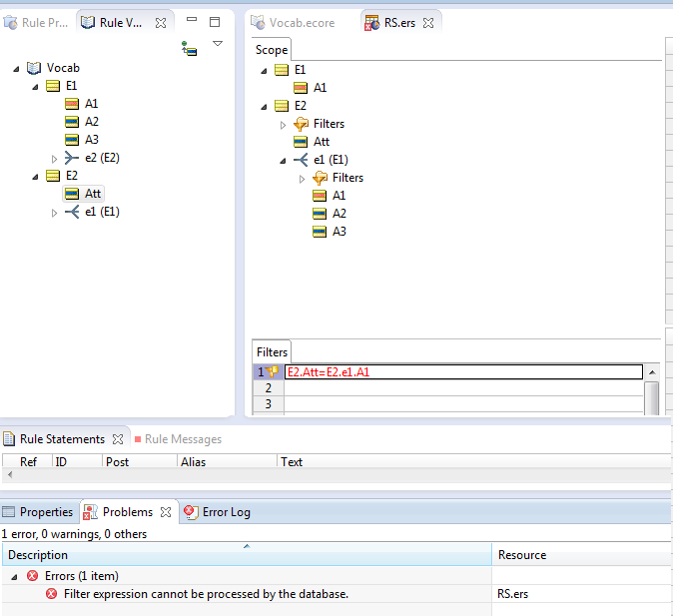Image resolution: width=673 pixels, height=616 pixels.
Task: Select Filters funnel icon under E2
Action: click(301, 124)
